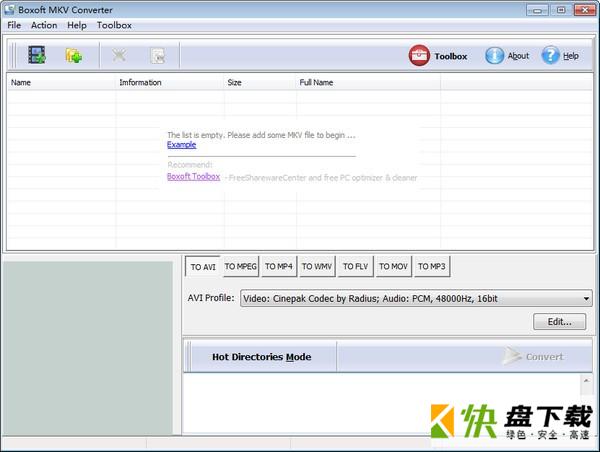Sort by the Size column header

260,82
